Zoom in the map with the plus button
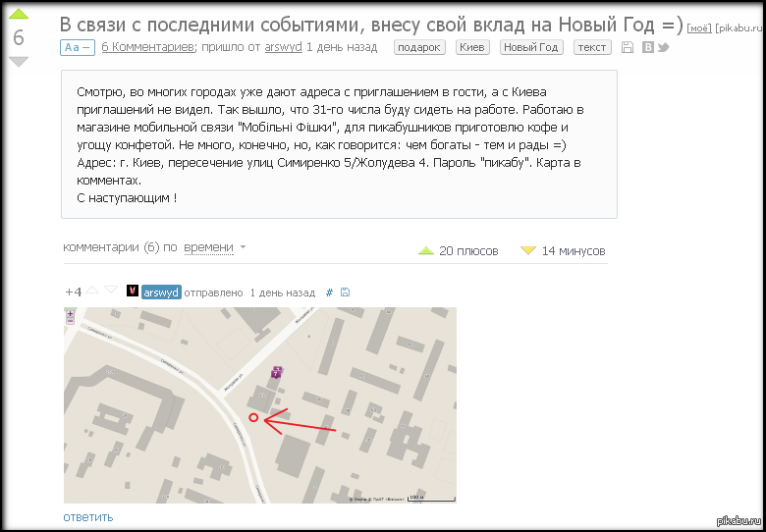 (x=71, y=314)
